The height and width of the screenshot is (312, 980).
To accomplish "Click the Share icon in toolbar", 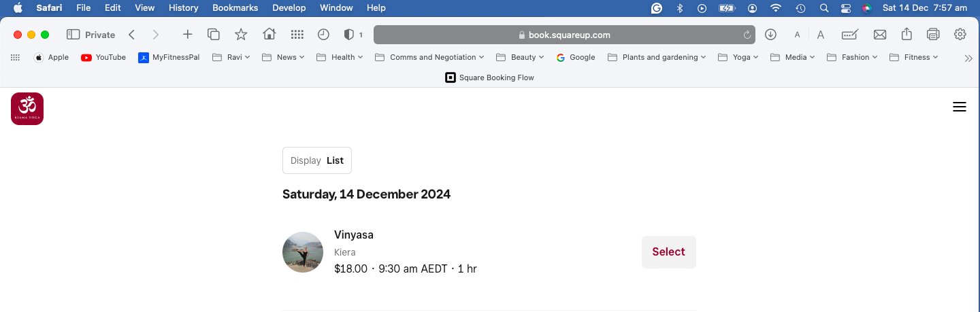I will point(906,35).
